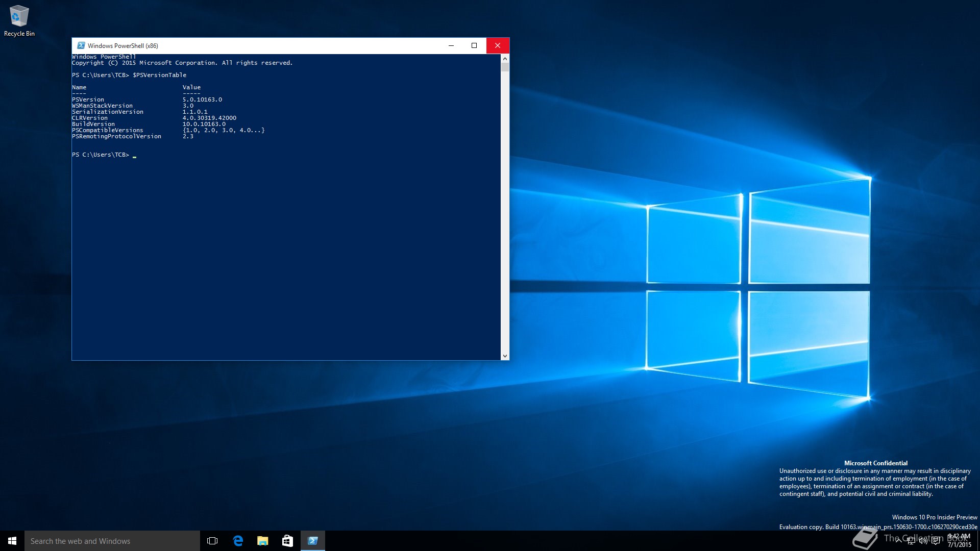Click the PSVersion row name
Screen dimensions: 980x551
coord(88,99)
